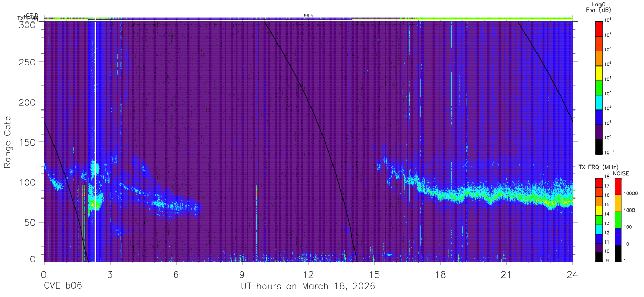Click the 'Range Gate' y-axis title
Image resolution: width=644 pixels, height=297 pixels.
tap(8, 142)
